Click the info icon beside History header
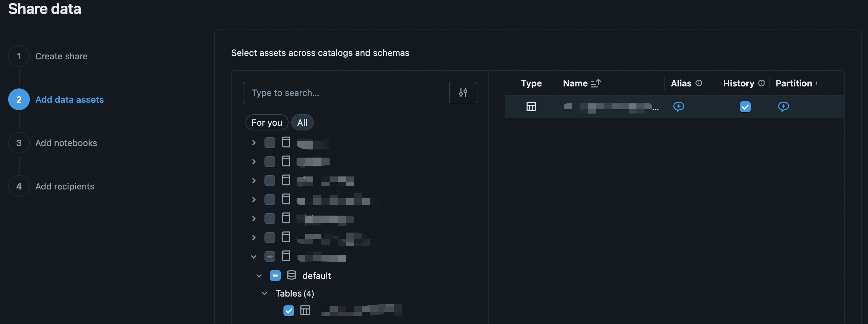 pos(762,83)
